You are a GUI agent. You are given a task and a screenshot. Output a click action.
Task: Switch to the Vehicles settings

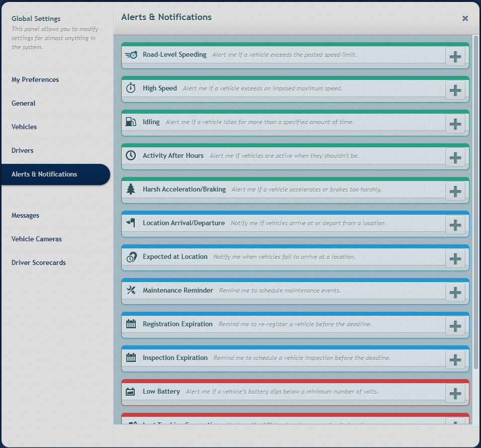(x=24, y=127)
